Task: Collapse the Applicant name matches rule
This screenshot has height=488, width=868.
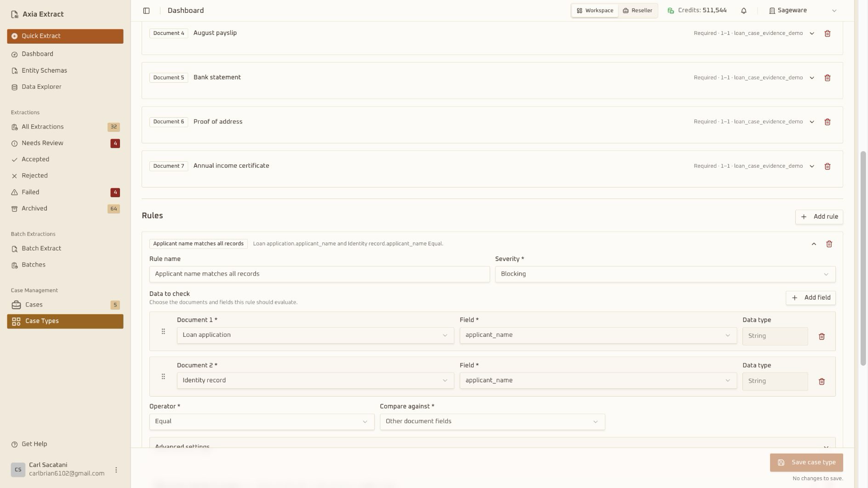Action: pyautogui.click(x=814, y=244)
